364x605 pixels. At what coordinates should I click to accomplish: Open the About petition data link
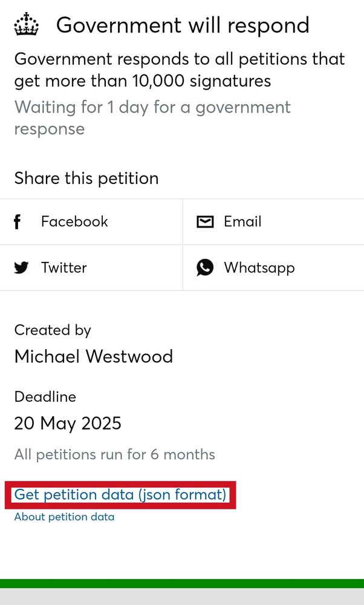point(64,517)
